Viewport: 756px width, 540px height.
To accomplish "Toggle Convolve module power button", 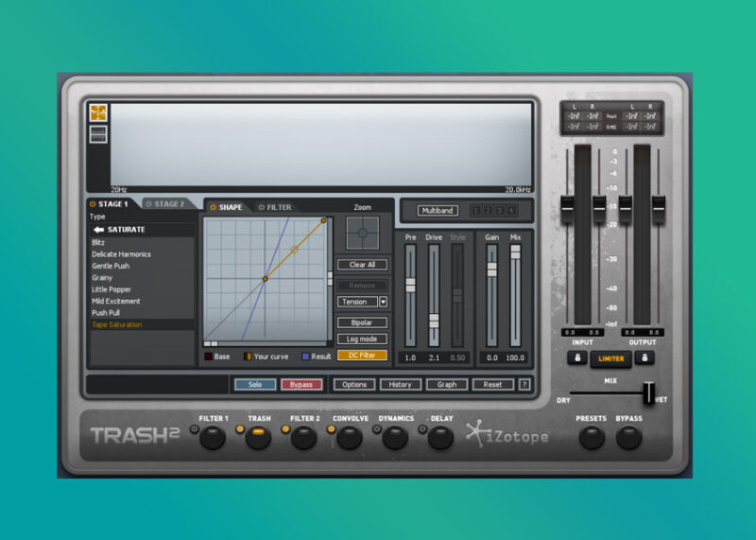I will tap(332, 429).
